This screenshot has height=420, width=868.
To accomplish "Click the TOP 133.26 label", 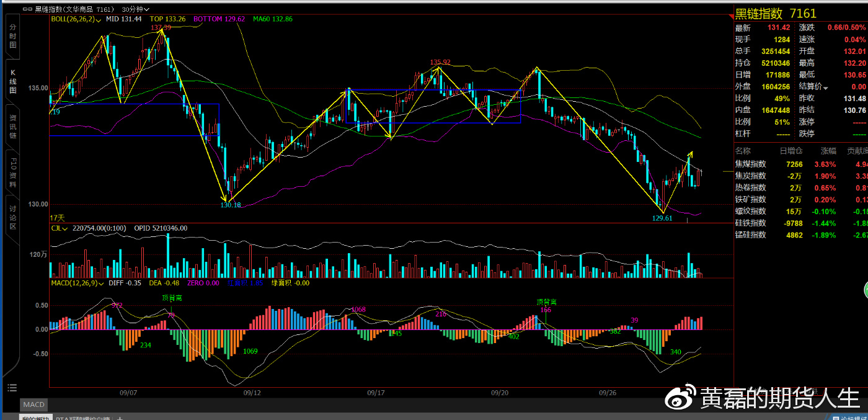I will pos(167,19).
